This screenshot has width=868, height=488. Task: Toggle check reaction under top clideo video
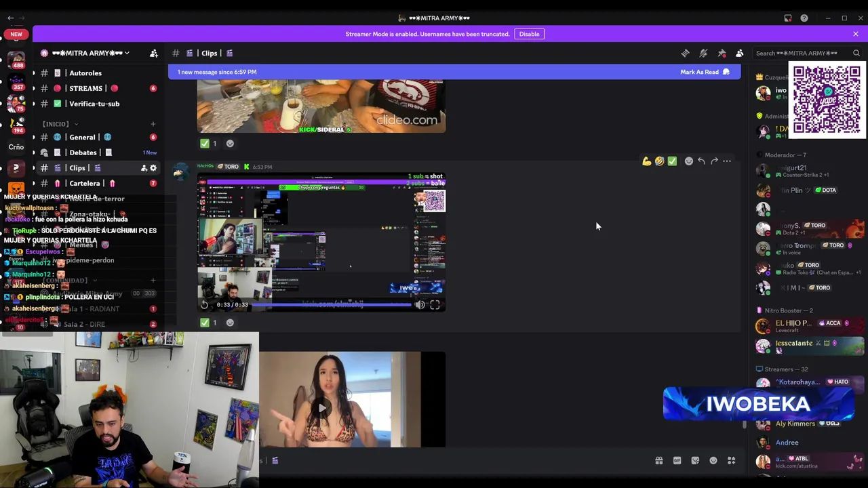(x=209, y=143)
